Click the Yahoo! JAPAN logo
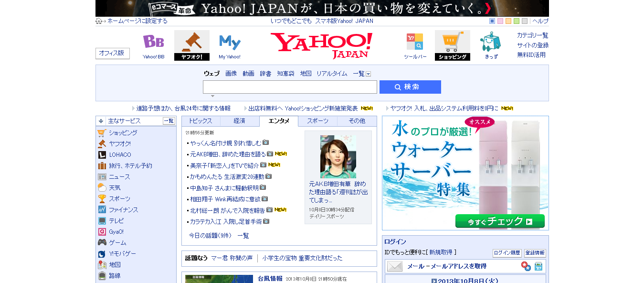The height and width of the screenshot is (283, 644). tap(321, 45)
